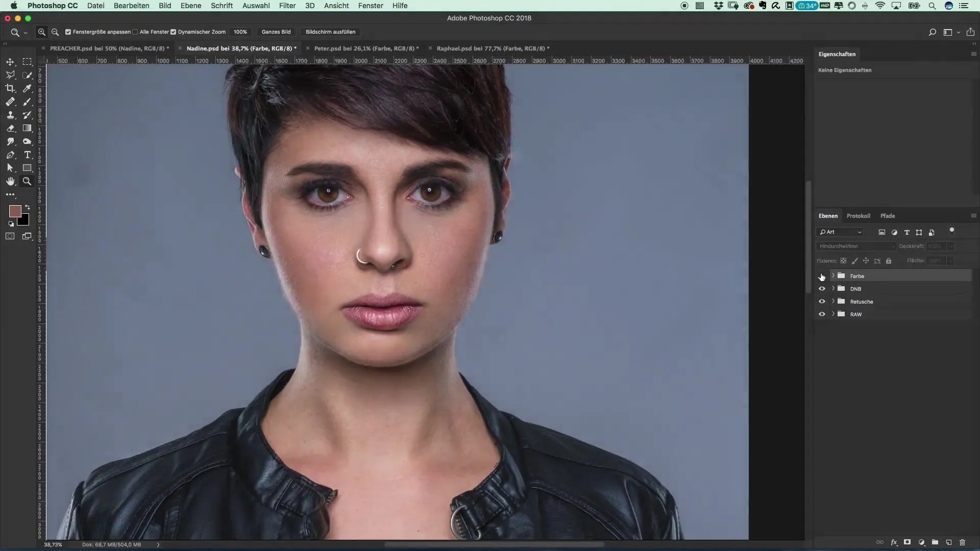Hide the DNB layer group
980x551 pixels.
point(822,289)
